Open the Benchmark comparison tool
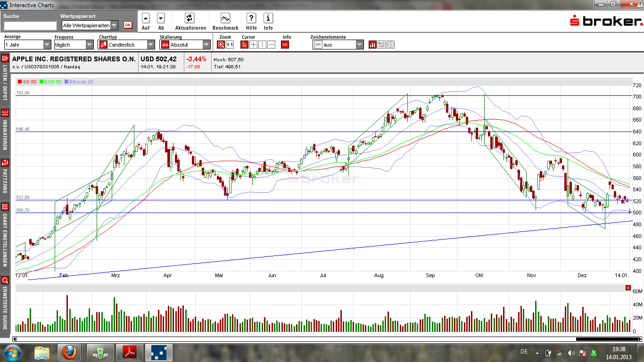Image resolution: width=644 pixels, height=362 pixels. (225, 18)
